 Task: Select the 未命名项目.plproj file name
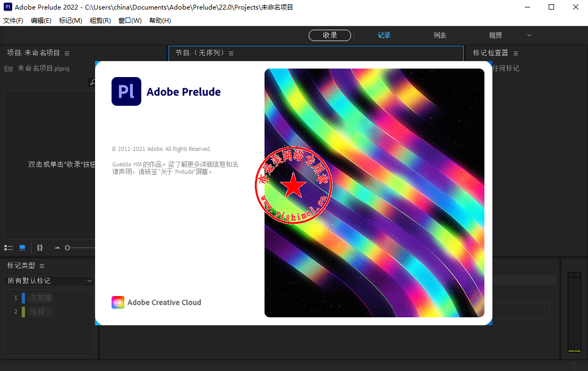pyautogui.click(x=44, y=68)
